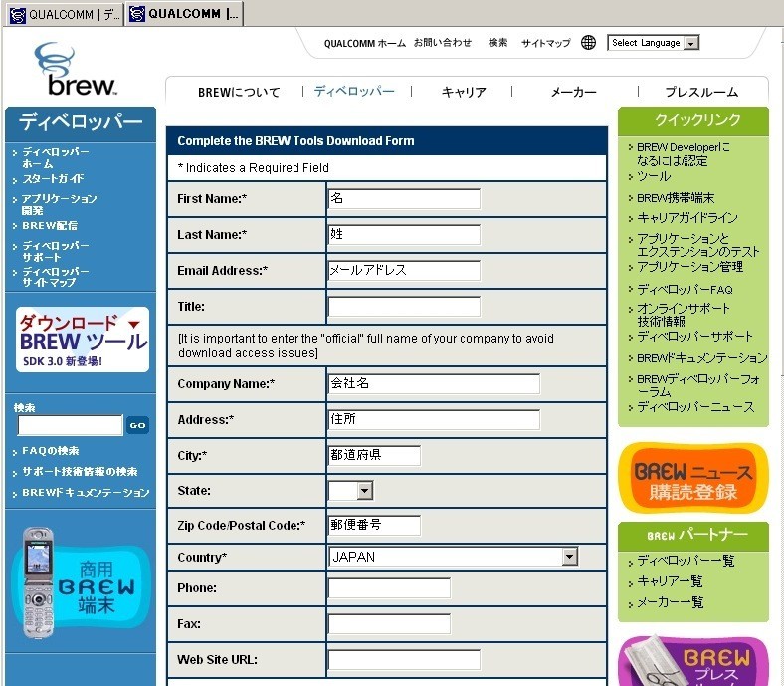784x686 pixels.
Task: Open ディベロッパー navigation menu item
Action: pos(354,91)
